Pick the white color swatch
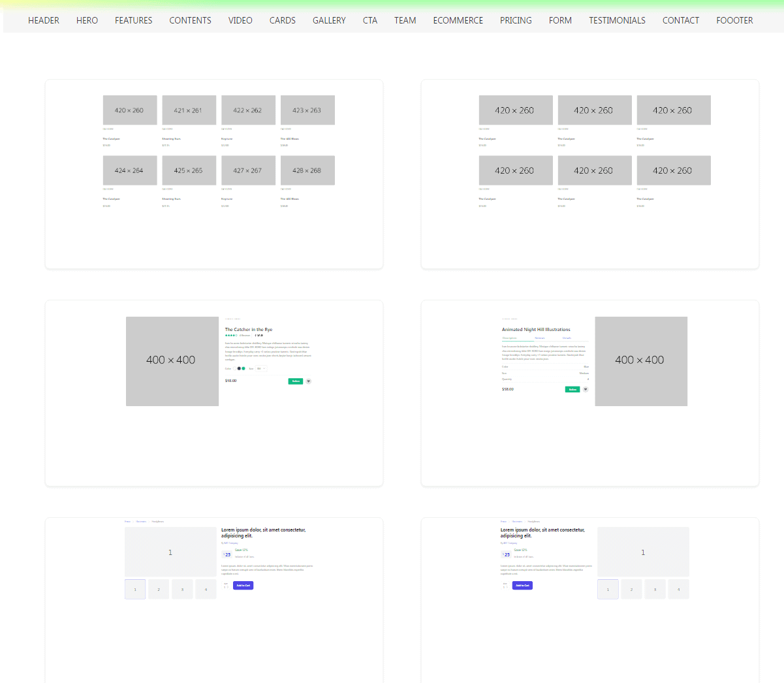The image size is (784, 683). point(234,368)
